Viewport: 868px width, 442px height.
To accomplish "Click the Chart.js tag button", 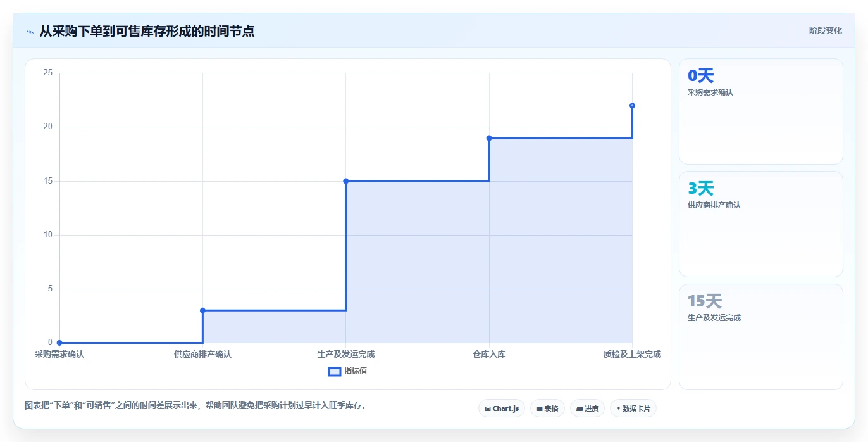I will coord(502,408).
